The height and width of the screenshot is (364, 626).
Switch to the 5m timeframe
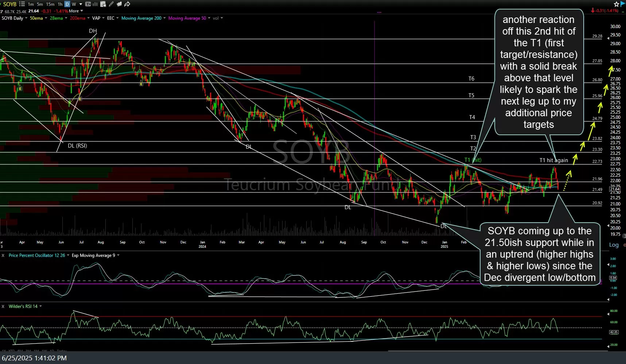40,4
